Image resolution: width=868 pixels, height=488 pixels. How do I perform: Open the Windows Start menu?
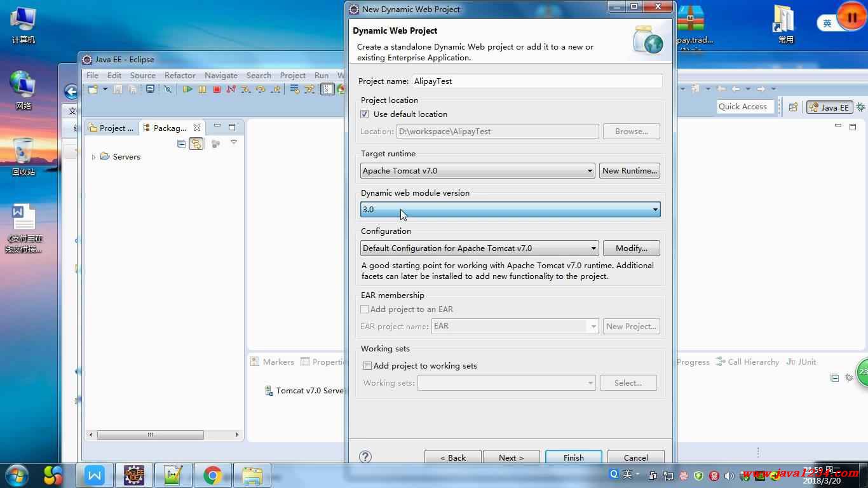click(x=16, y=475)
